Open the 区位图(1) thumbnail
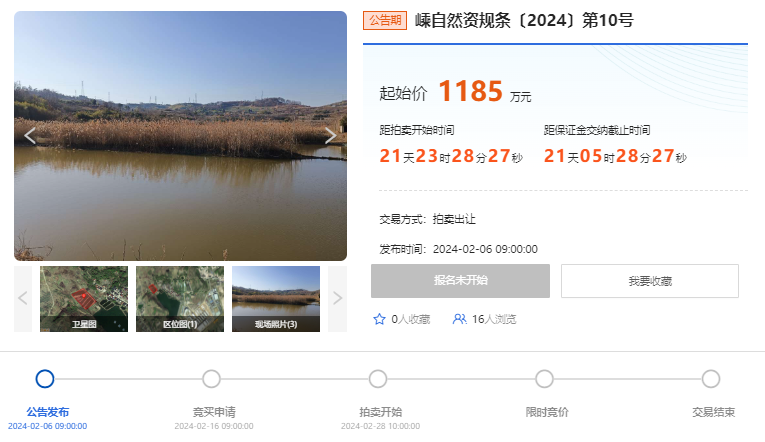 pyautogui.click(x=180, y=299)
